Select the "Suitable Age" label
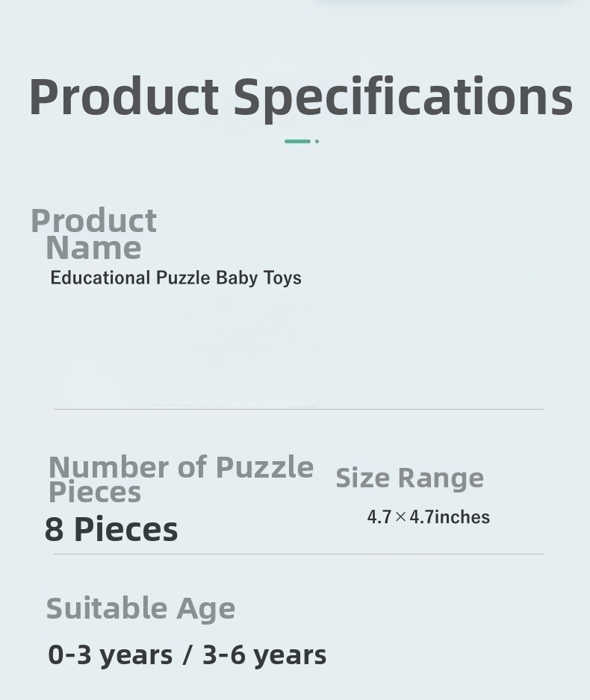Viewport: 590px width, 700px height. [x=140, y=609]
